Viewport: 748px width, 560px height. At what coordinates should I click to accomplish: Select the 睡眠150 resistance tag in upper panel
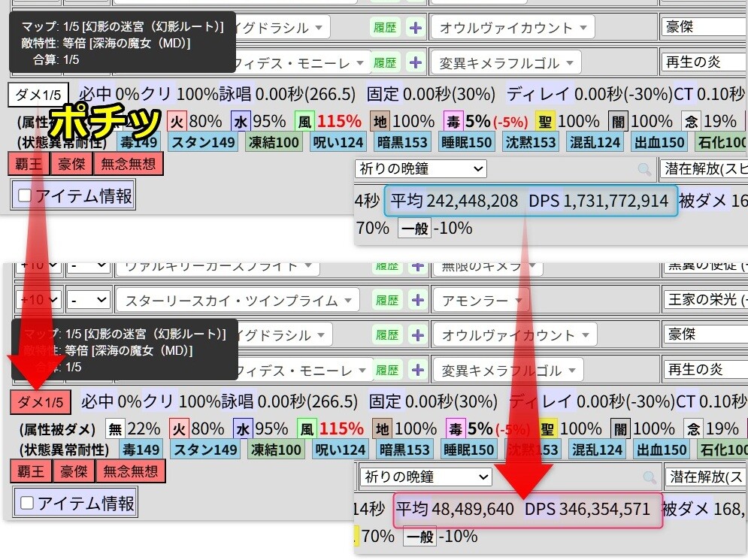pyautogui.click(x=467, y=142)
